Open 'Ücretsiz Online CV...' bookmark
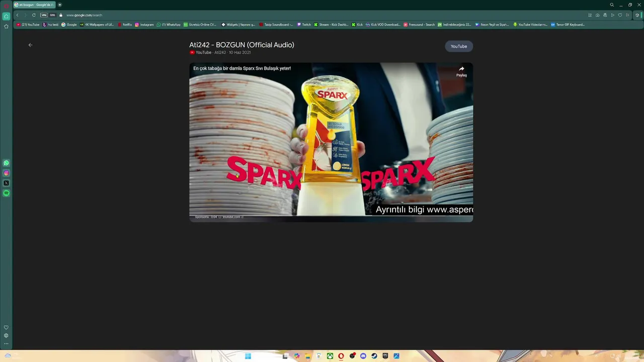644x362 pixels. (x=200, y=24)
